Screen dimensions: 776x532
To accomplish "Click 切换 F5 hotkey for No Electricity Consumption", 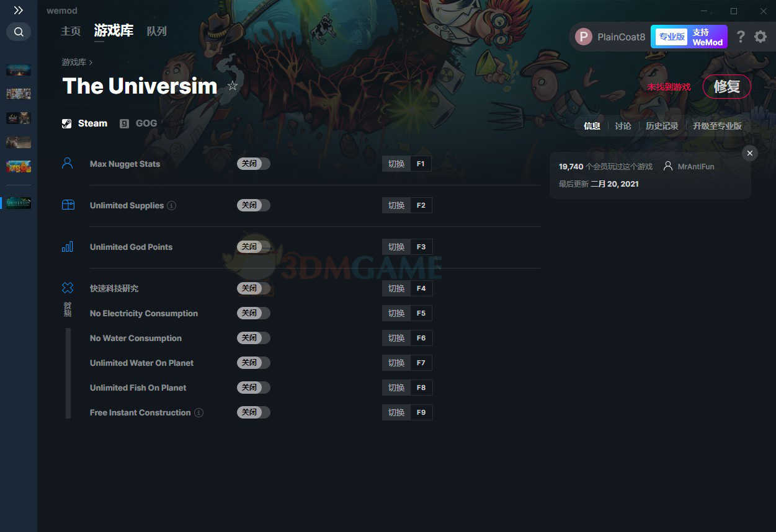I will tap(407, 313).
